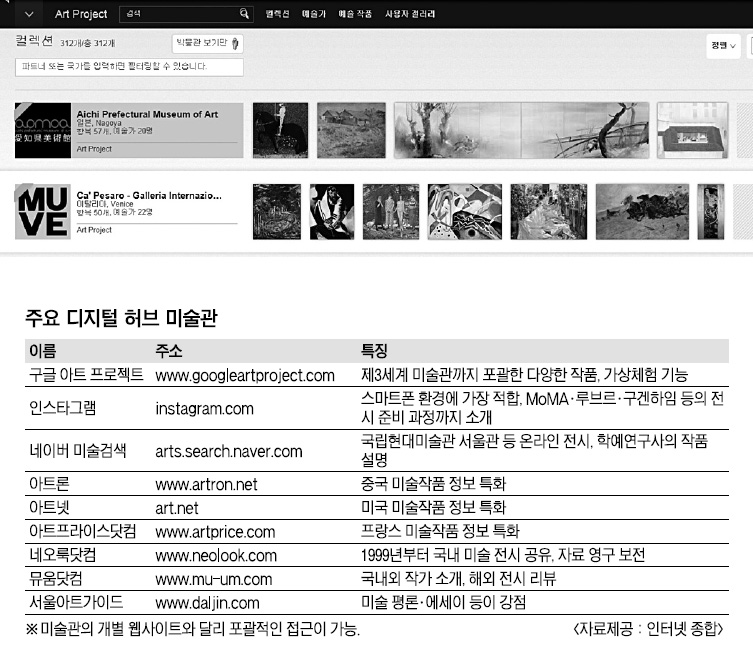
Task: Click the Art Project logo text
Action: pyautogui.click(x=81, y=14)
